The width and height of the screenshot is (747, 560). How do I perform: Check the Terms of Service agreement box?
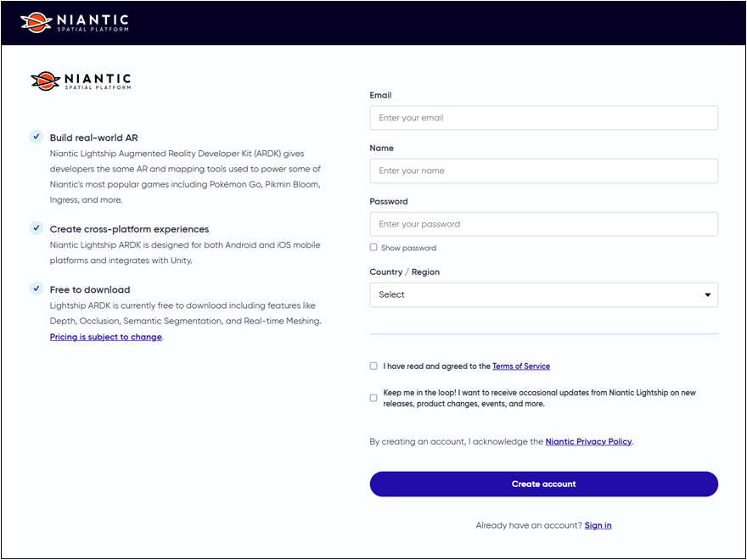(373, 366)
